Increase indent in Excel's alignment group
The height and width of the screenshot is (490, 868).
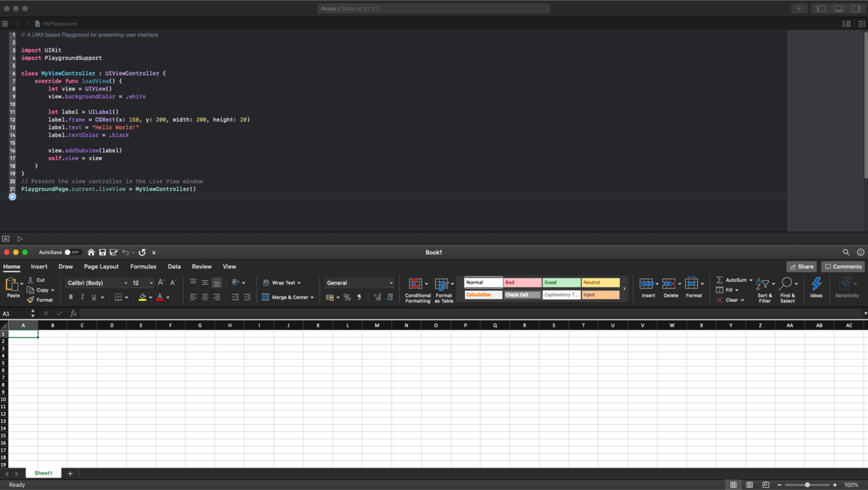click(247, 297)
